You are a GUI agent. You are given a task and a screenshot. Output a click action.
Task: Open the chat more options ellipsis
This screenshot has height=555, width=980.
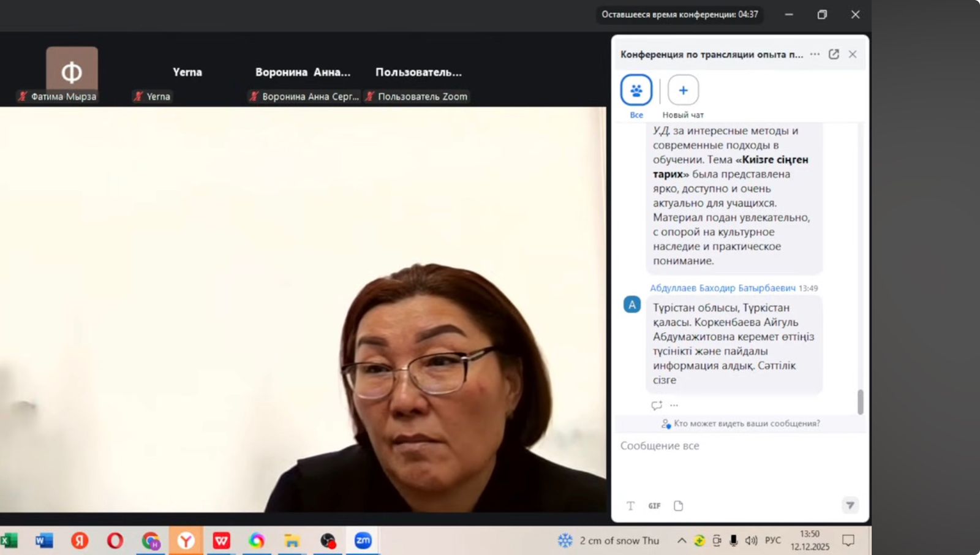click(815, 54)
